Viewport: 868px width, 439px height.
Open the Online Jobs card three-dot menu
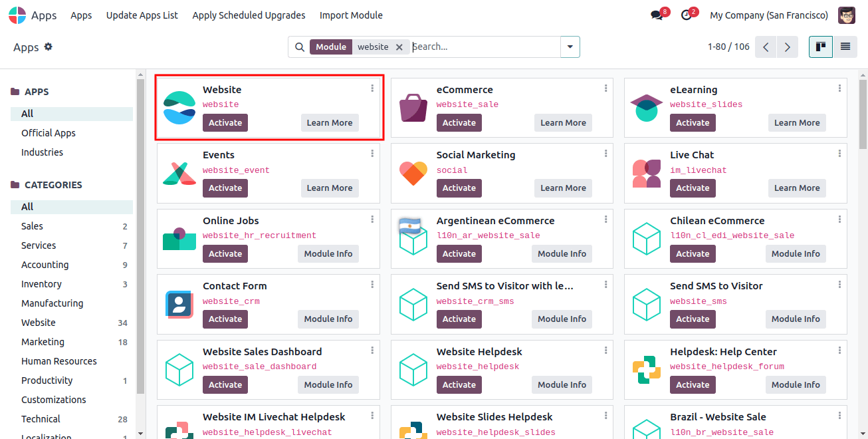(x=372, y=219)
